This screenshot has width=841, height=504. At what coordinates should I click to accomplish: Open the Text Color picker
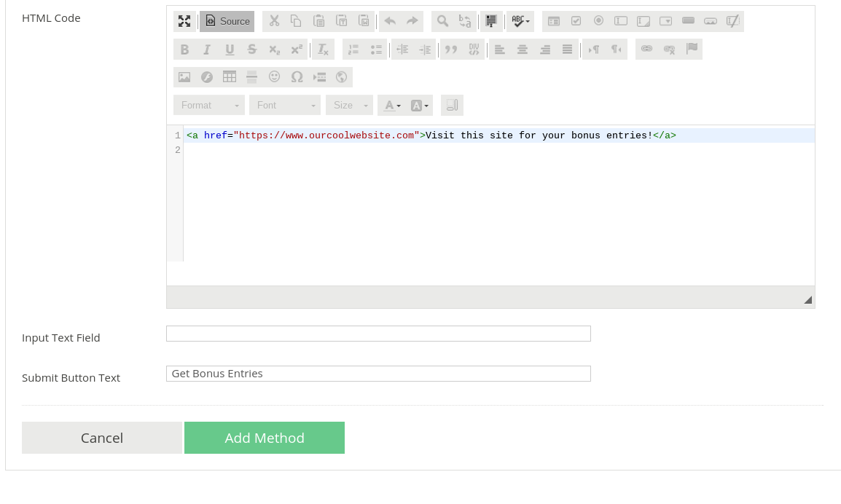point(392,105)
